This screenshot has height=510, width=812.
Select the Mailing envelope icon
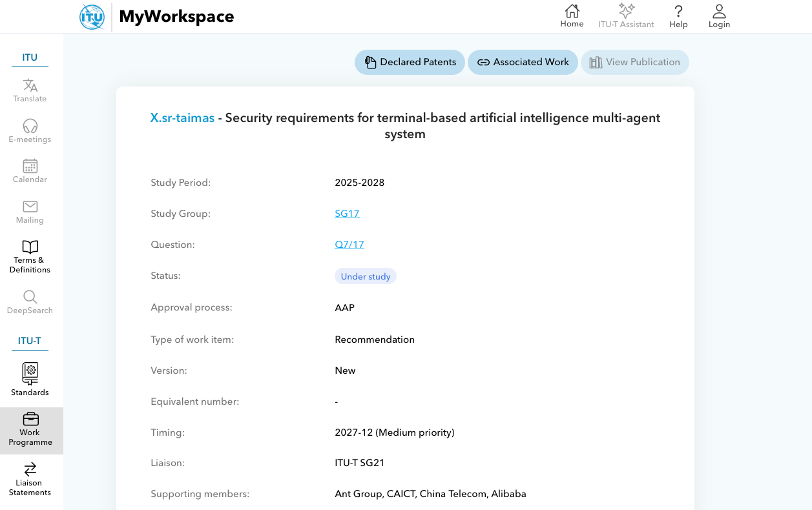(30, 207)
